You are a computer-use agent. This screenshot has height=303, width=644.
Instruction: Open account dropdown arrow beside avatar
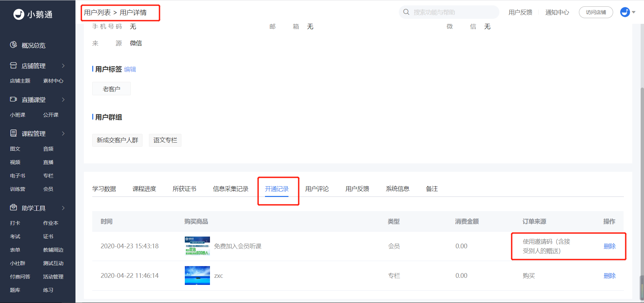point(634,12)
